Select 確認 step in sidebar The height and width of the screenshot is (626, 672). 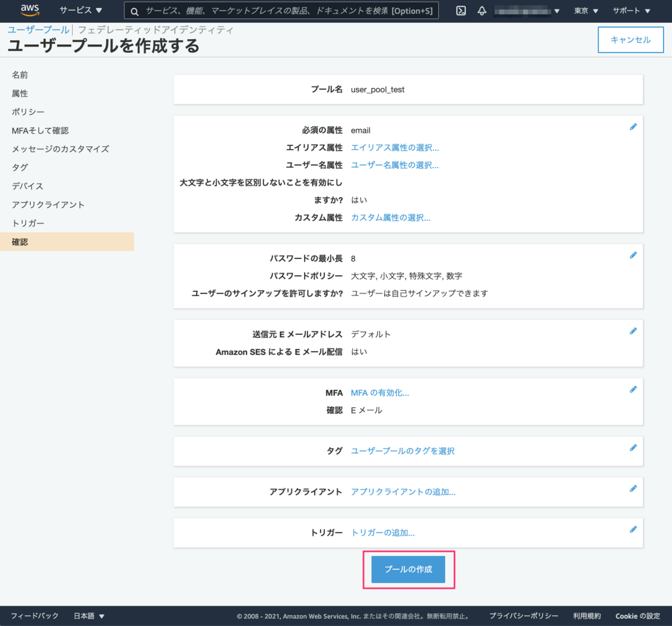[x=67, y=242]
